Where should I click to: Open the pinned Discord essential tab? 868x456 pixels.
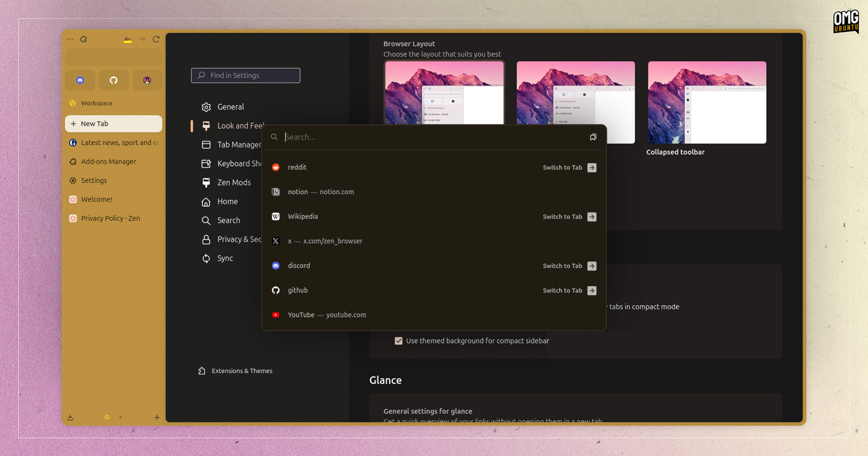pyautogui.click(x=80, y=81)
